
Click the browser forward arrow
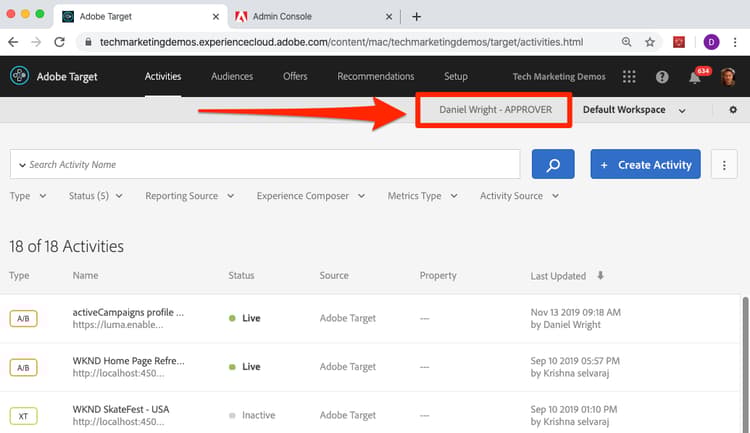pos(36,42)
